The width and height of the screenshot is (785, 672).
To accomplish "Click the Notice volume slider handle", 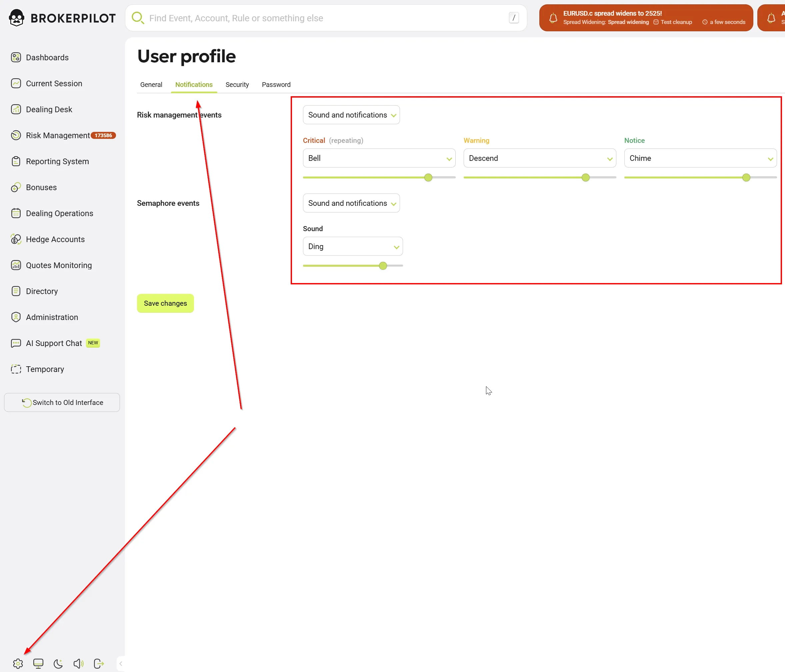I will tap(746, 177).
